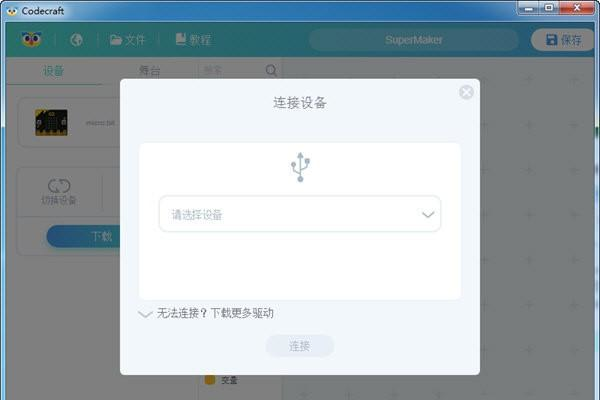This screenshot has width=600, height=400.
Task: Expand the 无法连接？下载更多驱动 section
Action: 205,313
